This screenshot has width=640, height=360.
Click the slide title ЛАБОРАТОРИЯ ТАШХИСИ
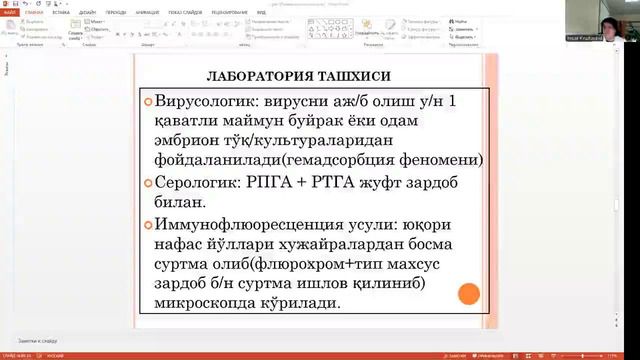pos(299,76)
